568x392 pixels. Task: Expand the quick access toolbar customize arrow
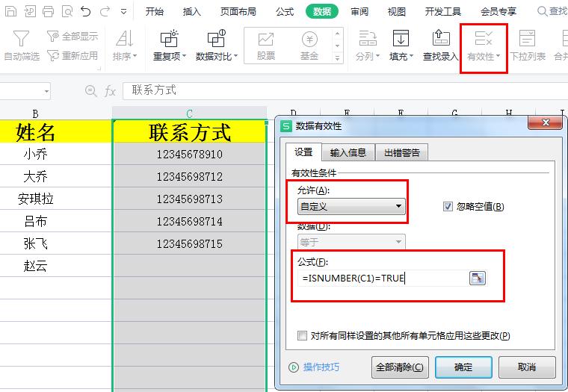[123, 12]
